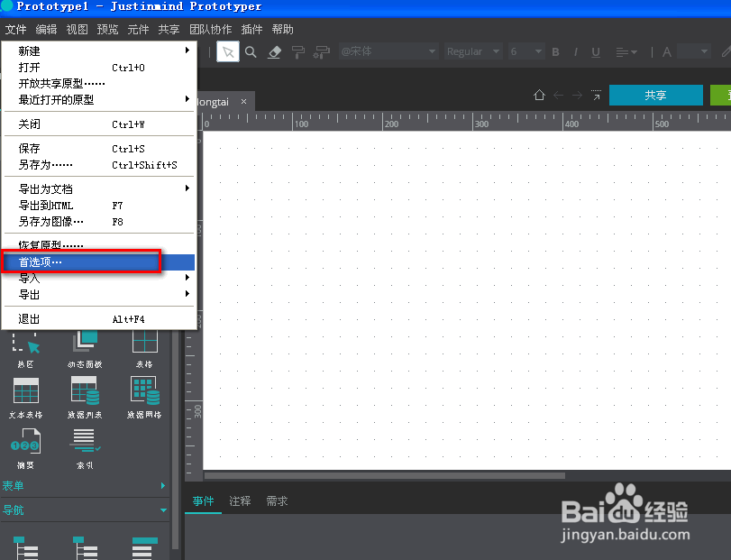Choose the eraser tool in toolbar
This screenshot has width=731, height=560.
pos(274,51)
